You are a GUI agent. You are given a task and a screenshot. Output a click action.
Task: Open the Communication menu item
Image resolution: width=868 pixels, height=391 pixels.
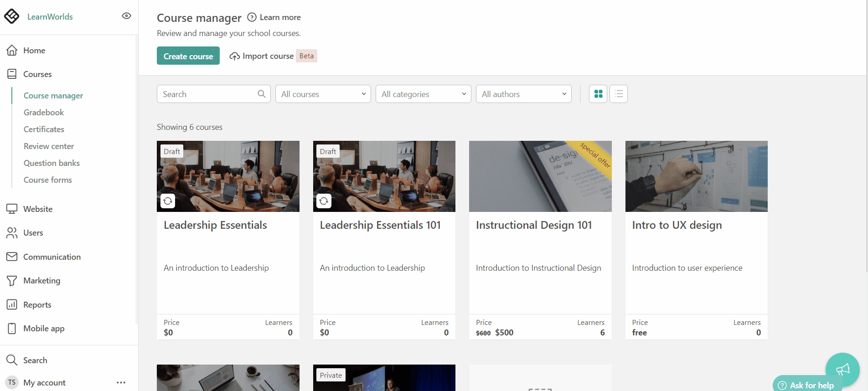tap(52, 257)
